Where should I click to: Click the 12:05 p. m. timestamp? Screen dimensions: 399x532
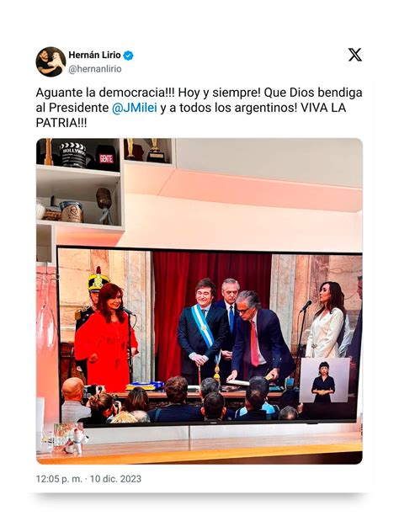coord(59,479)
